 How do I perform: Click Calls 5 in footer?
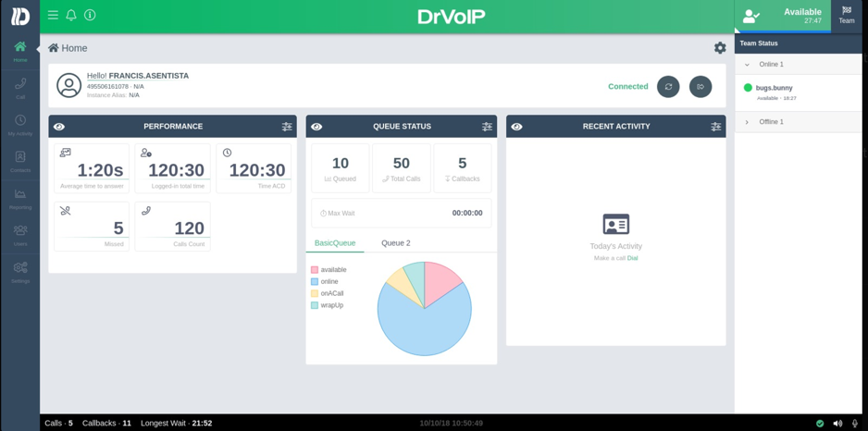[58, 424]
